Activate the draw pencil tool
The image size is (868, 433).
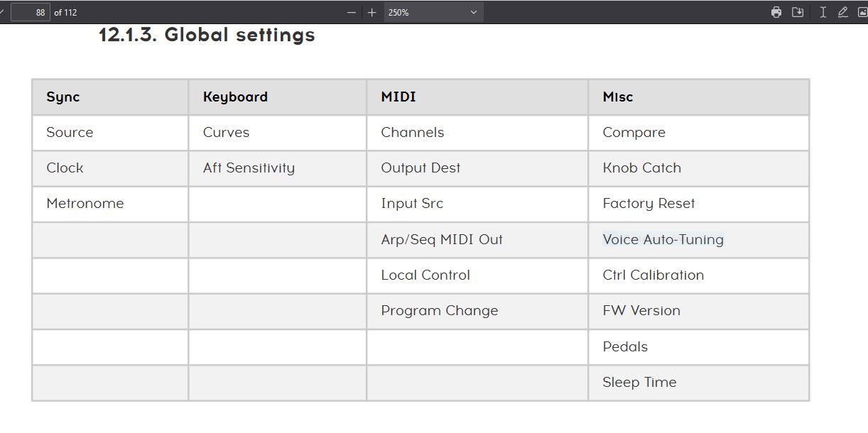tap(842, 12)
